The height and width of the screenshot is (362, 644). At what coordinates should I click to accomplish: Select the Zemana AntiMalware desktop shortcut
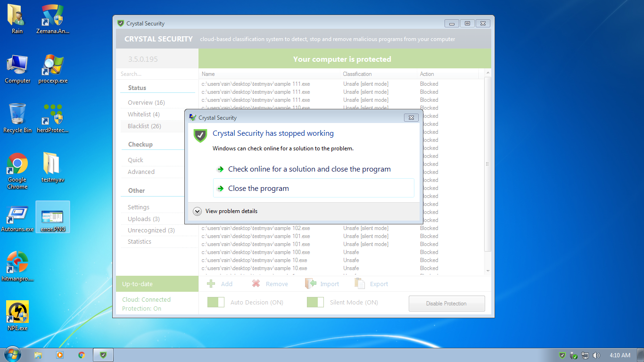tap(52, 19)
